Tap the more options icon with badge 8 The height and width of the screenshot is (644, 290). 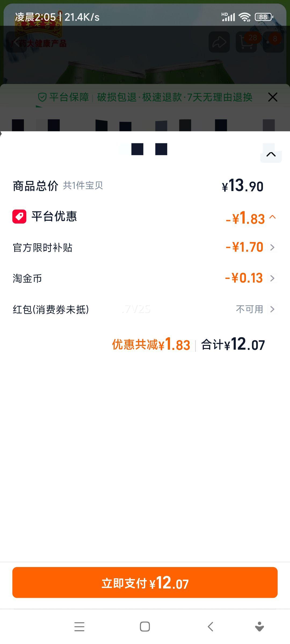click(273, 42)
